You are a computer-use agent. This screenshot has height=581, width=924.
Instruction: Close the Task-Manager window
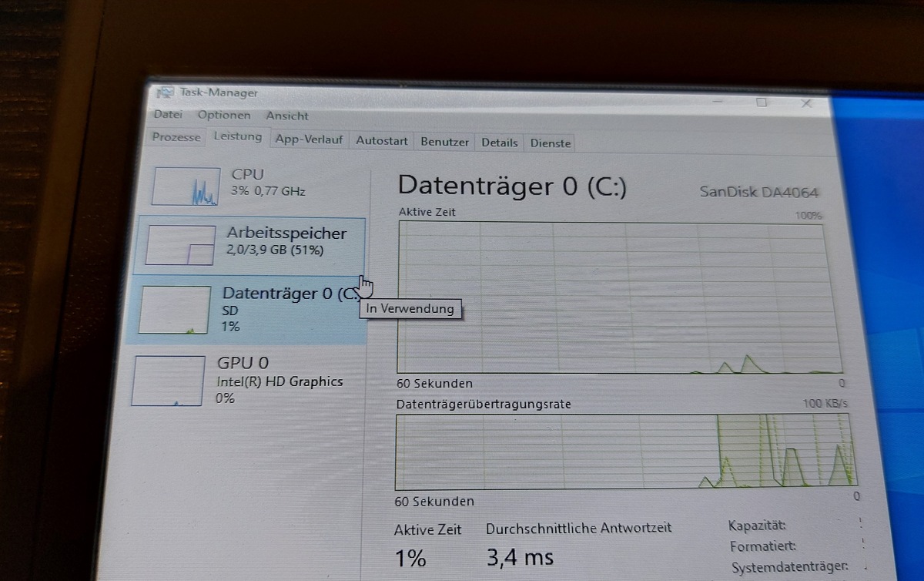click(806, 103)
